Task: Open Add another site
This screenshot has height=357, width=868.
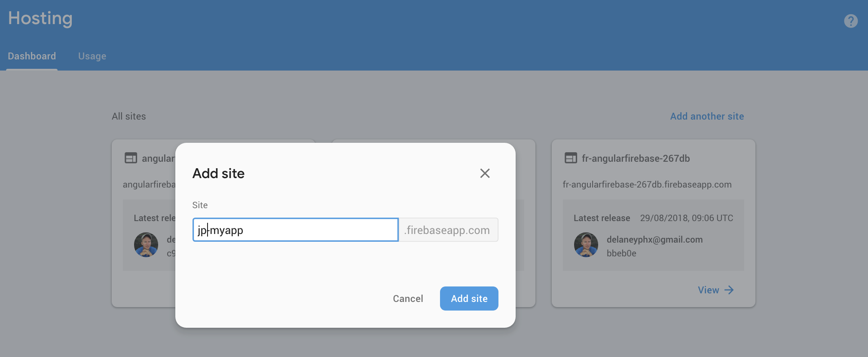Action: [706, 116]
